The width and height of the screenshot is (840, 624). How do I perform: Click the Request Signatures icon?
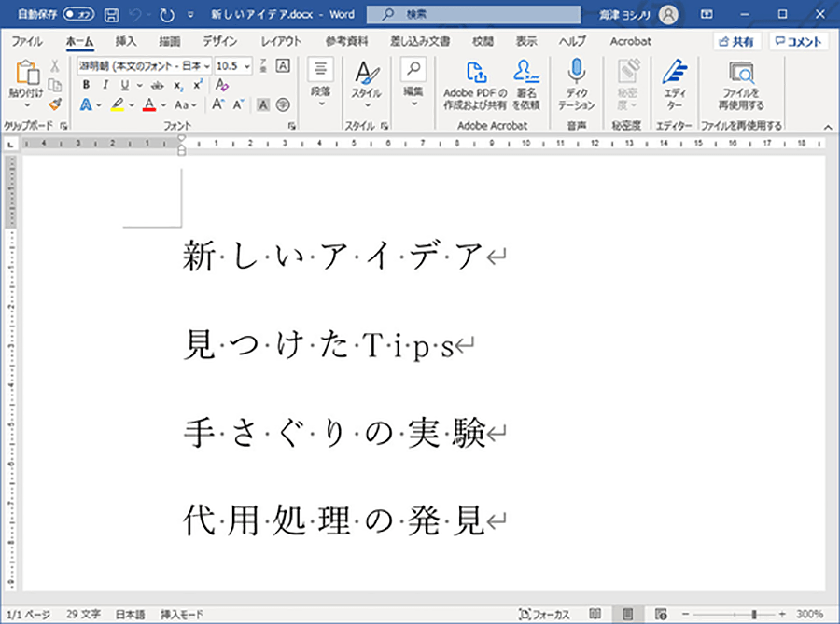(x=525, y=73)
